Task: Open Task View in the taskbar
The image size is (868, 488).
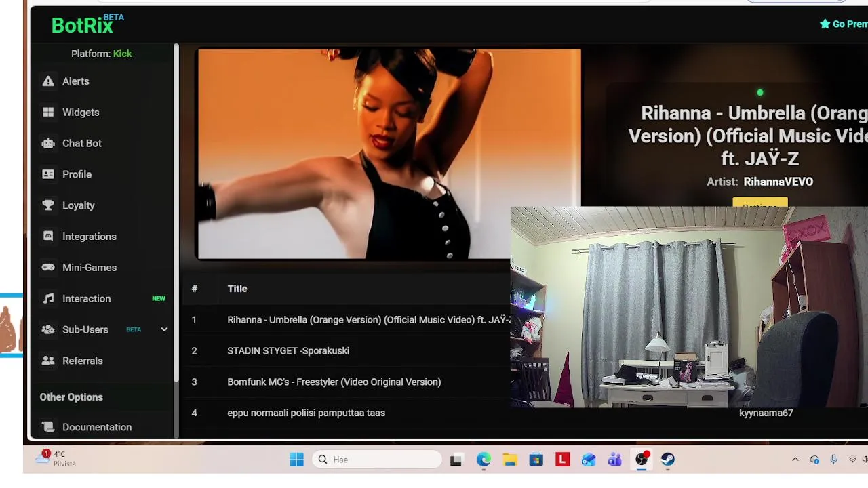Action: point(456,460)
